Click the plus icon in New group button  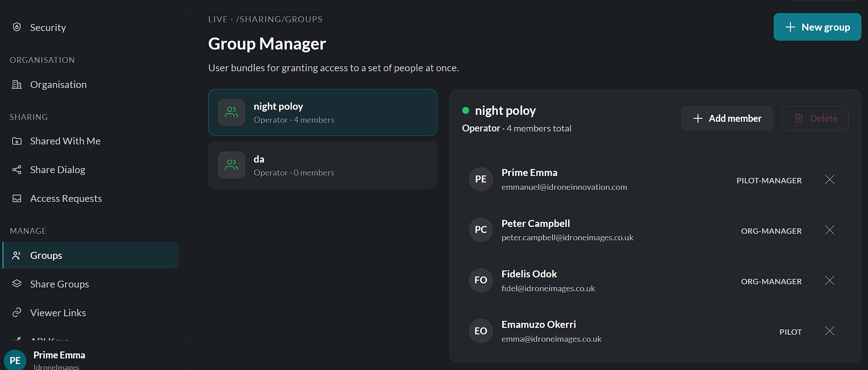click(790, 27)
